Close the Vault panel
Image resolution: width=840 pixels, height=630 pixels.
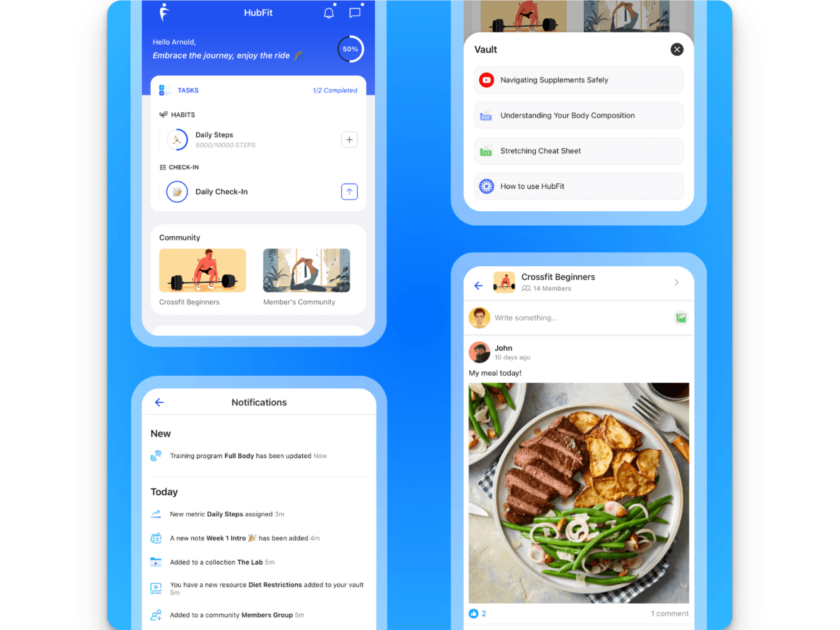pos(677,50)
